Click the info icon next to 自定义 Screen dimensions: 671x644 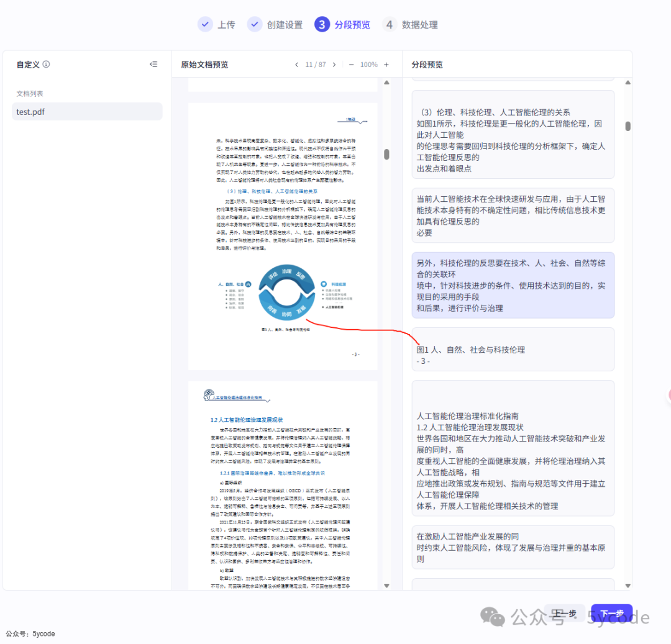click(x=46, y=64)
